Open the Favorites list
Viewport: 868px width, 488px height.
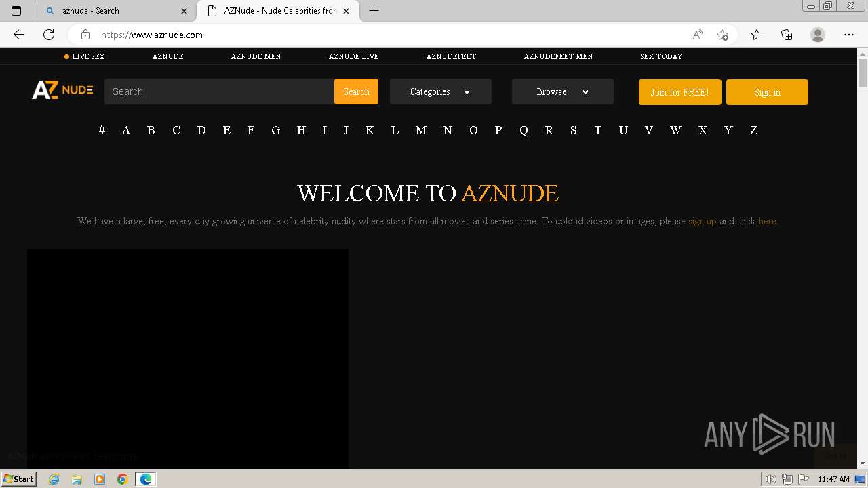[757, 35]
